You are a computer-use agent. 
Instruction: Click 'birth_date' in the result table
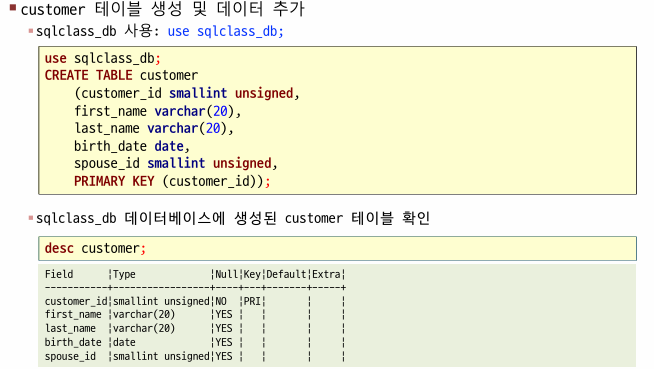point(73,342)
